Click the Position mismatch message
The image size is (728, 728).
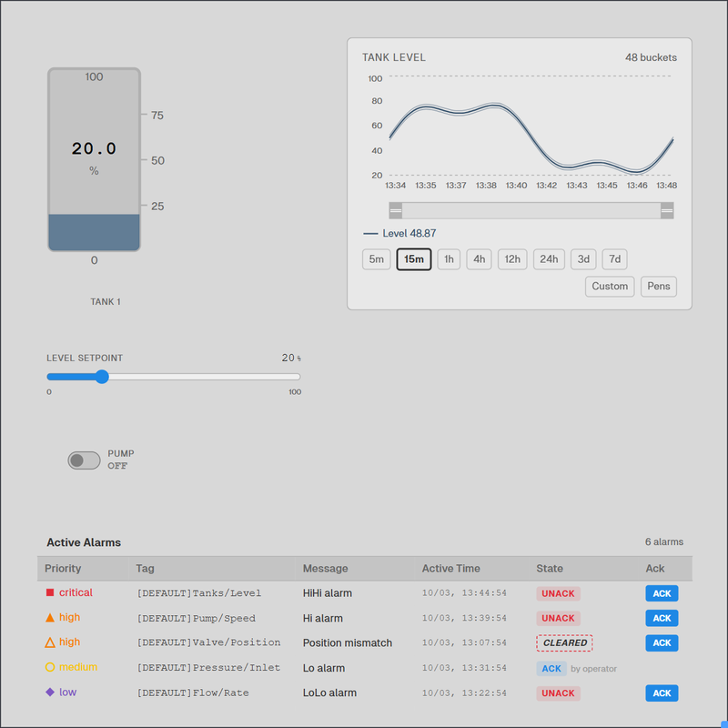coord(348,642)
